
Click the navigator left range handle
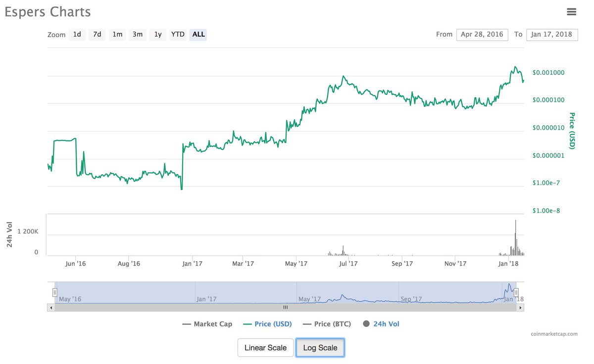[55, 292]
